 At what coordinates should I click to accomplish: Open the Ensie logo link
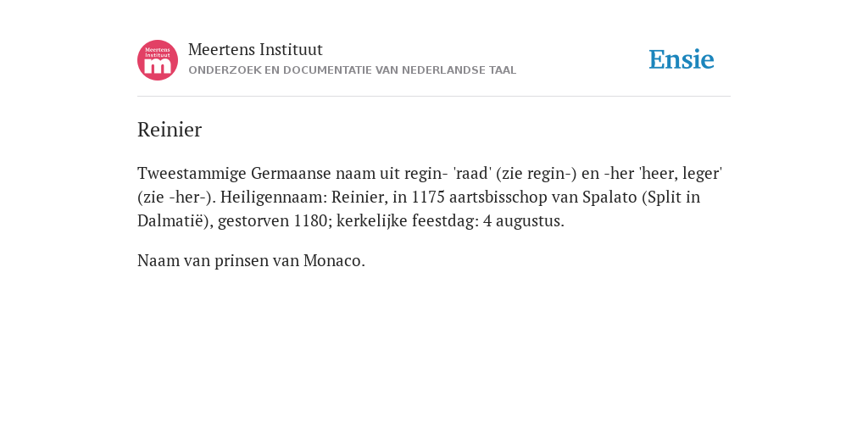(682, 59)
